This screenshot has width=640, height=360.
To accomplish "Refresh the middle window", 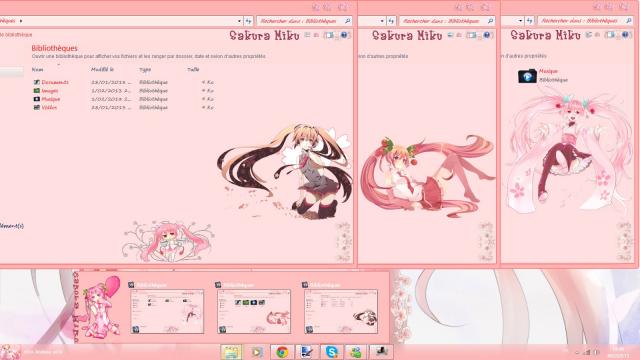I will [x=391, y=21].
